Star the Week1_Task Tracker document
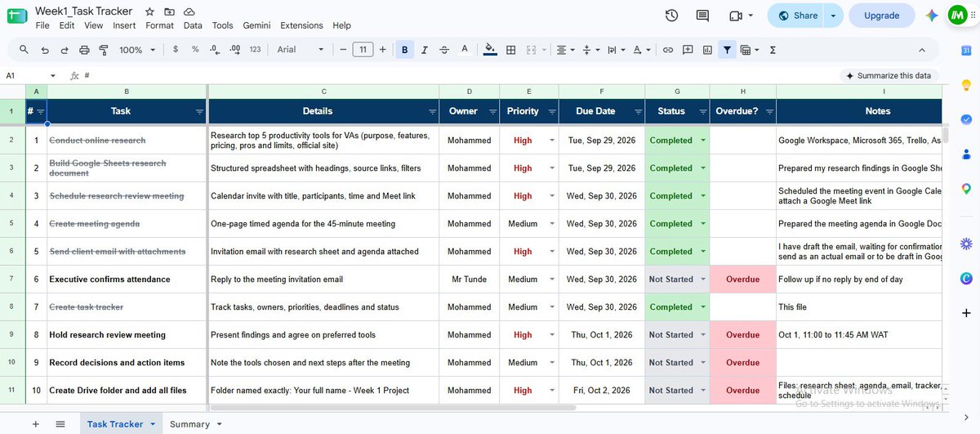The image size is (980, 434). [x=149, y=12]
